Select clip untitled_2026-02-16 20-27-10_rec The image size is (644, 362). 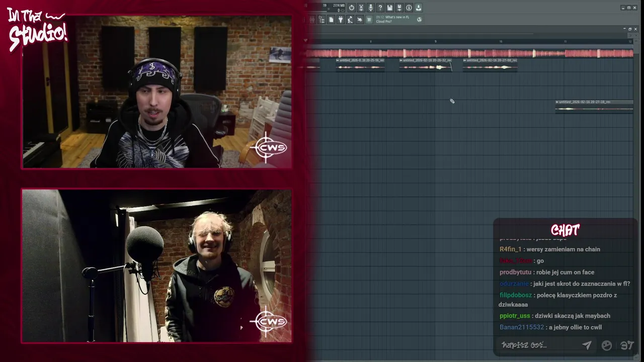coord(594,106)
